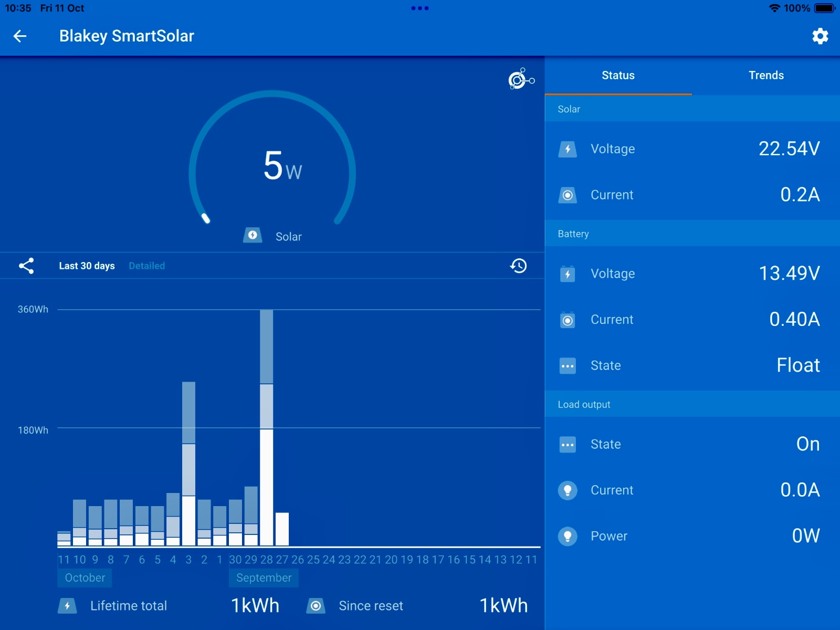Tap the load current value 0.0A
Image resolution: width=840 pixels, height=630 pixels.
(800, 490)
